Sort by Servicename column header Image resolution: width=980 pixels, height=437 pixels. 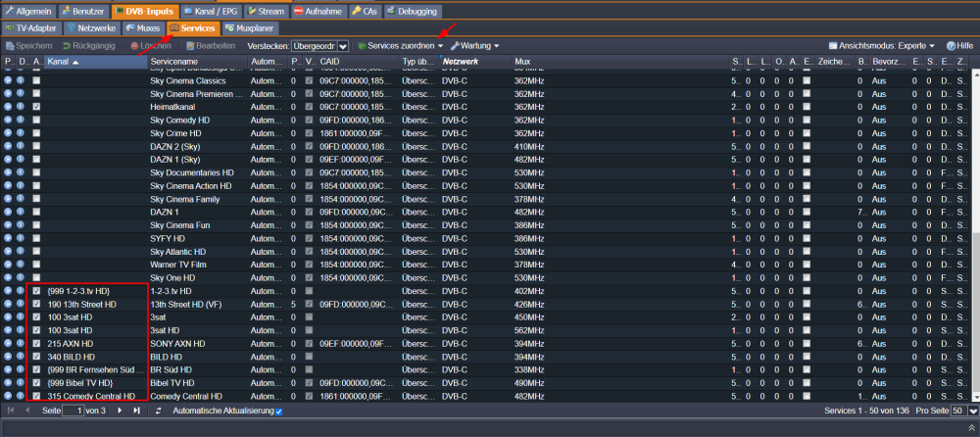coord(198,62)
